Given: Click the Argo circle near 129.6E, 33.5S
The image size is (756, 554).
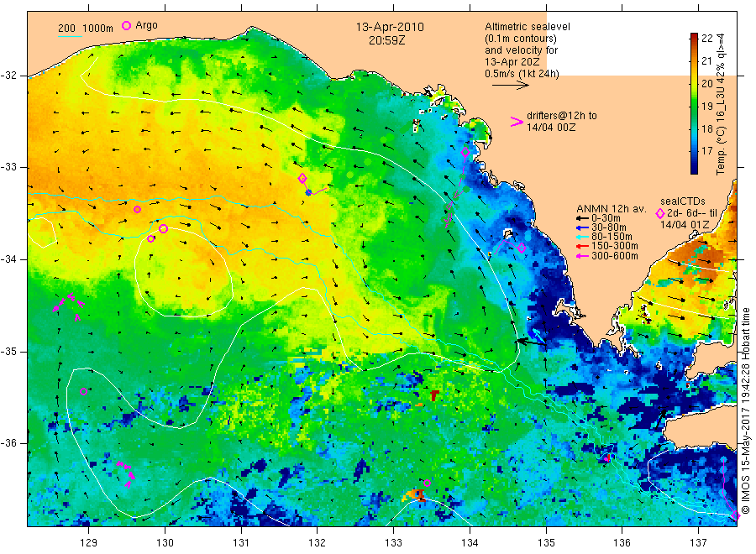Looking at the screenshot, I should click(x=138, y=210).
